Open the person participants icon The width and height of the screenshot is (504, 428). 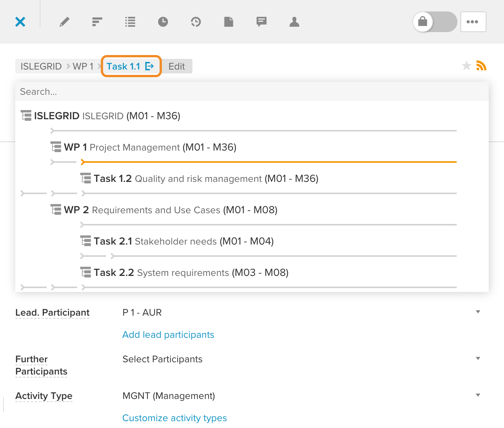(x=294, y=22)
